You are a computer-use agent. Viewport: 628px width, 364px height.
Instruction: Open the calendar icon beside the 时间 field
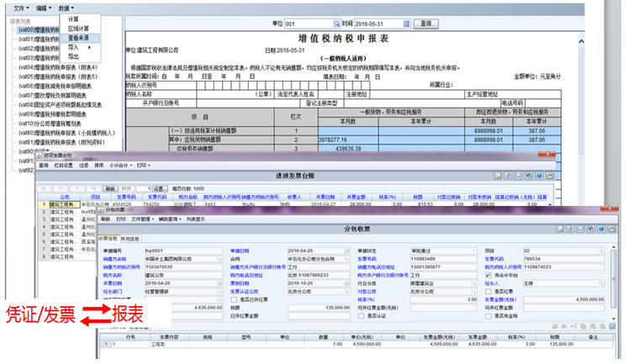tap(406, 24)
